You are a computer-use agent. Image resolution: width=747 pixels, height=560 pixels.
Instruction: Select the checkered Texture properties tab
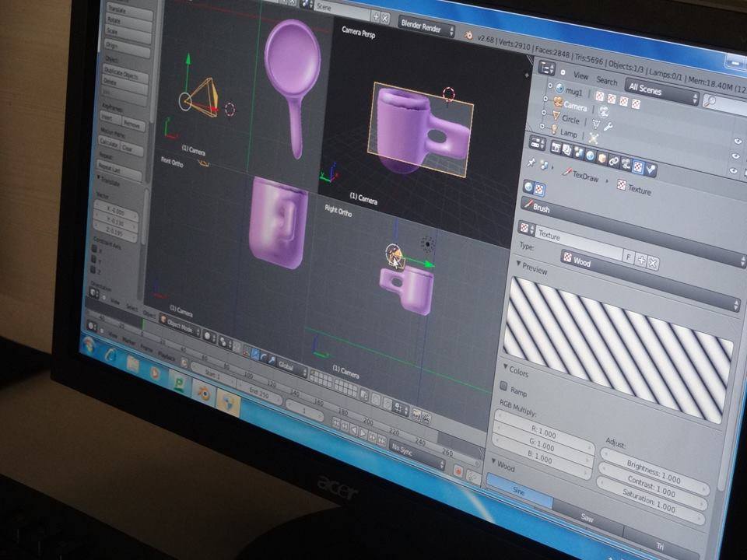[638, 166]
